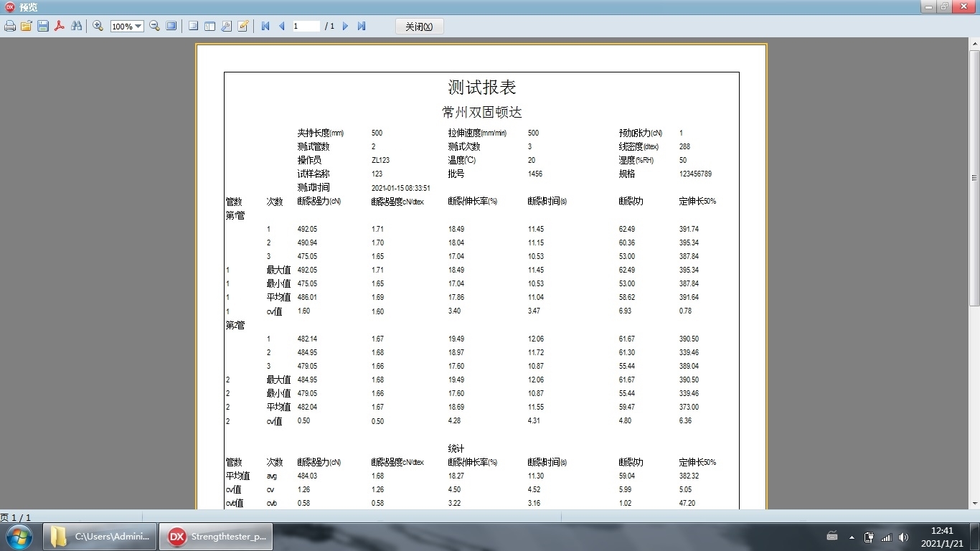Click the average breaking force 486.01
This screenshot has height=551, width=980.
pyautogui.click(x=307, y=297)
